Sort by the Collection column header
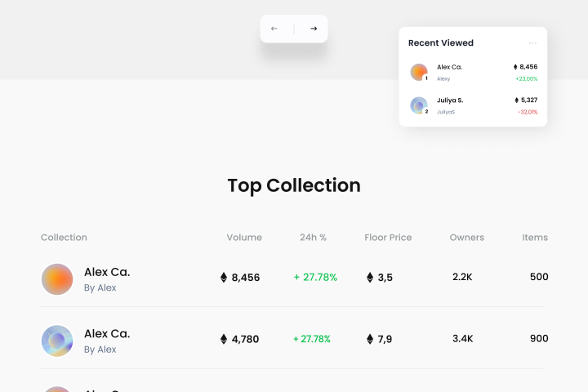The image size is (588, 392). point(64,238)
